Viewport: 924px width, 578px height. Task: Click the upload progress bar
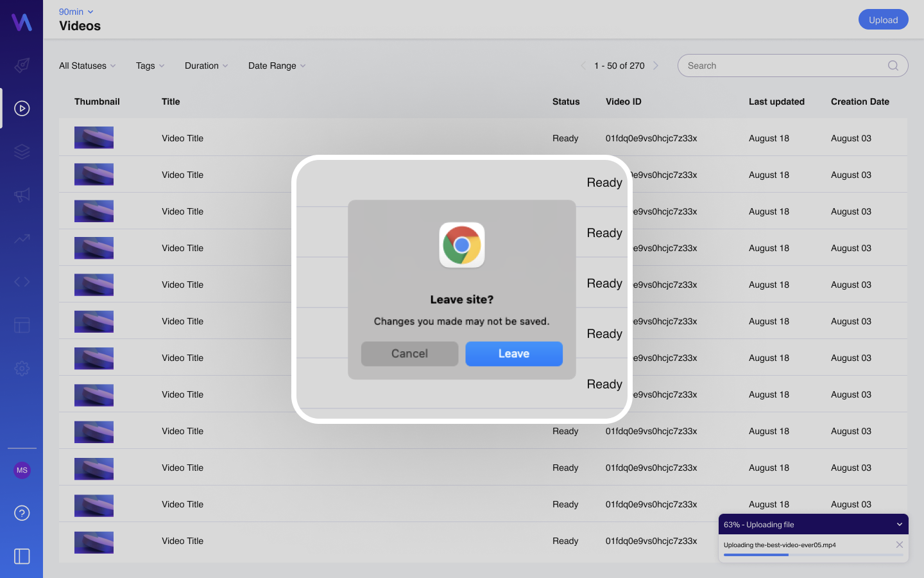click(814, 555)
